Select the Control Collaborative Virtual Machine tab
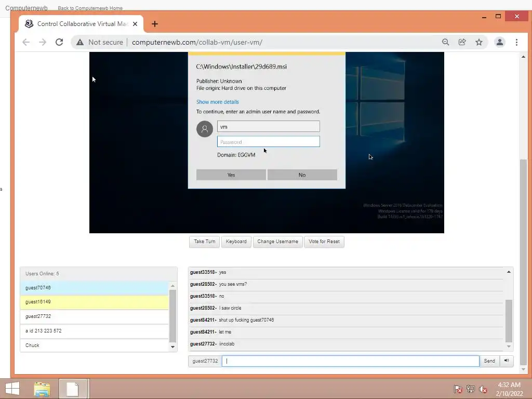 tap(81, 24)
